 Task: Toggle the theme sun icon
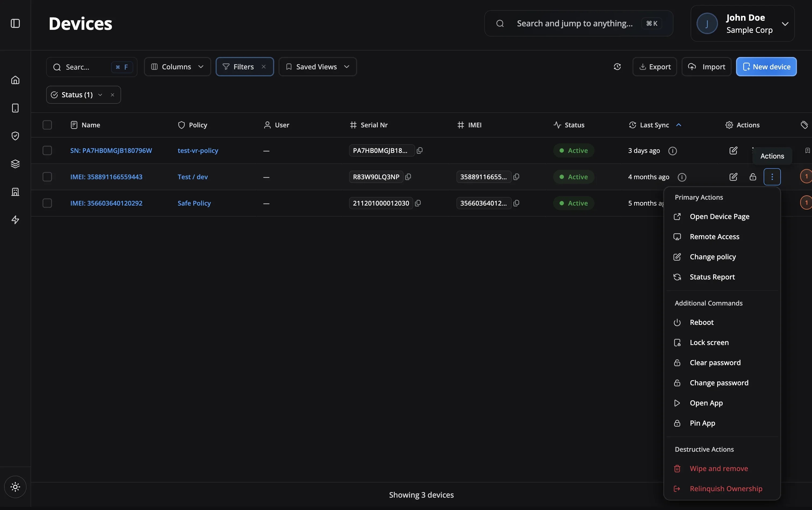pos(15,487)
